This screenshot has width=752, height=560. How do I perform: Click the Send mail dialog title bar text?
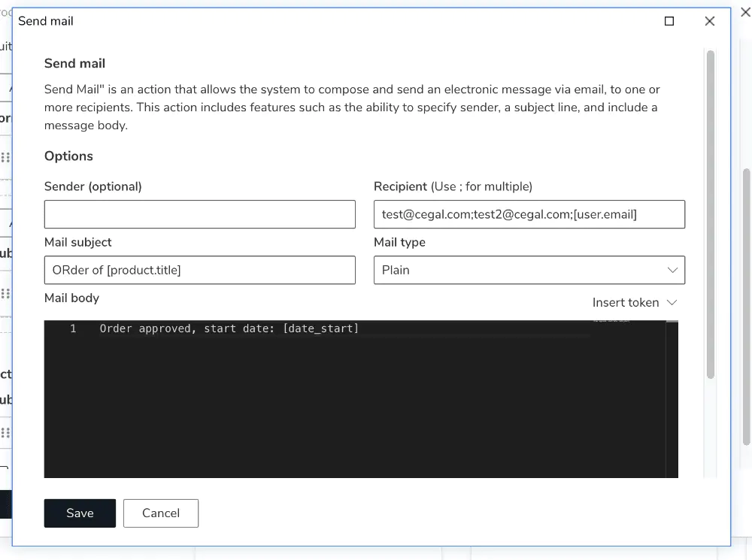tap(46, 21)
